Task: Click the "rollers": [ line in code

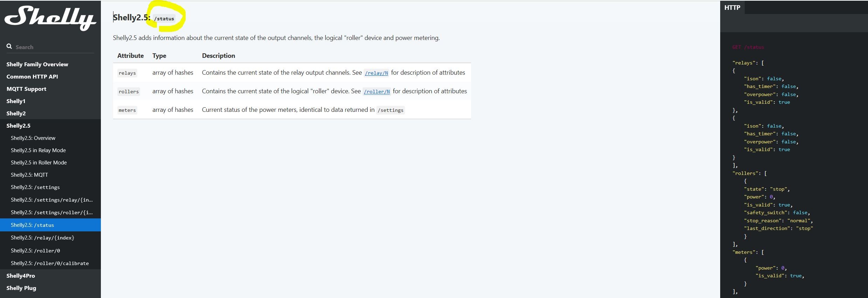Action: coord(750,173)
